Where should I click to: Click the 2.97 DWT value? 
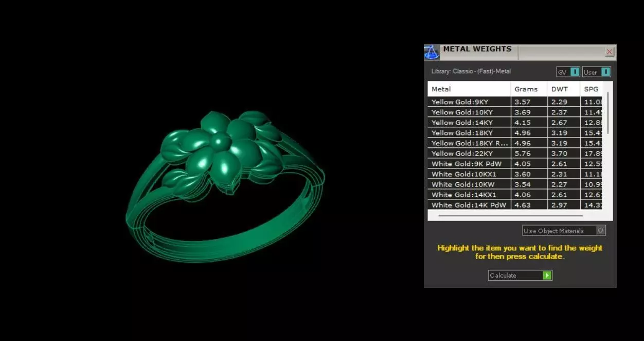(559, 205)
